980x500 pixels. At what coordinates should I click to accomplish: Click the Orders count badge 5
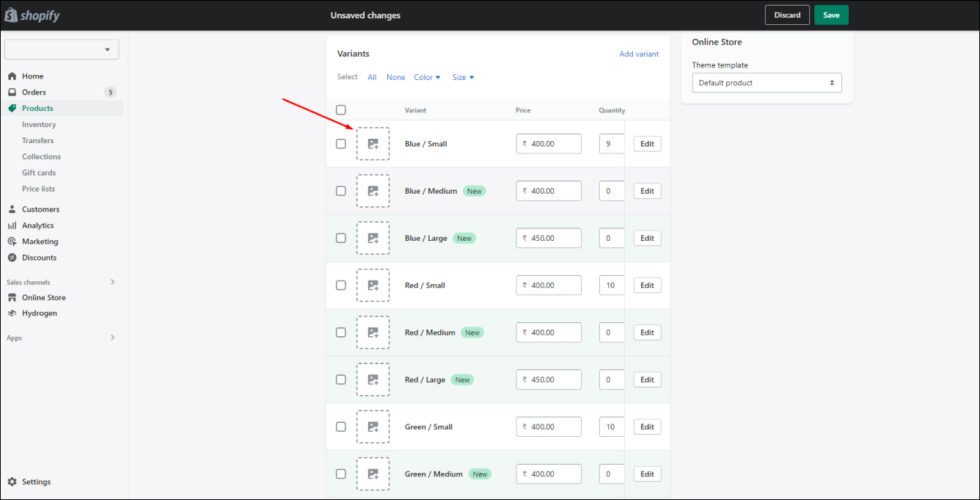click(x=110, y=93)
